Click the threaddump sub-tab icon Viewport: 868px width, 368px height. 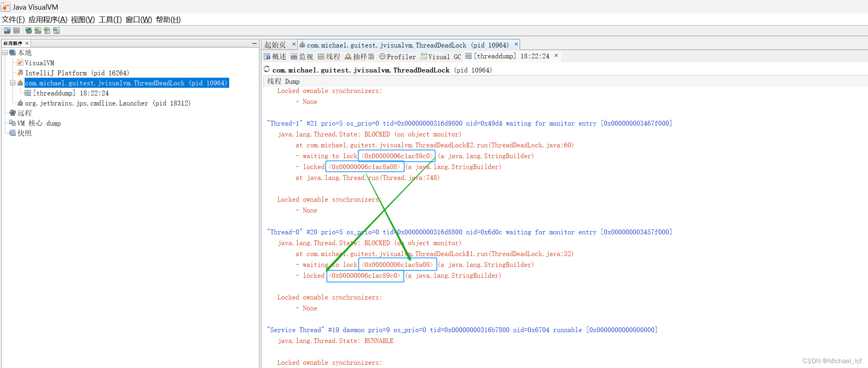[x=468, y=56]
